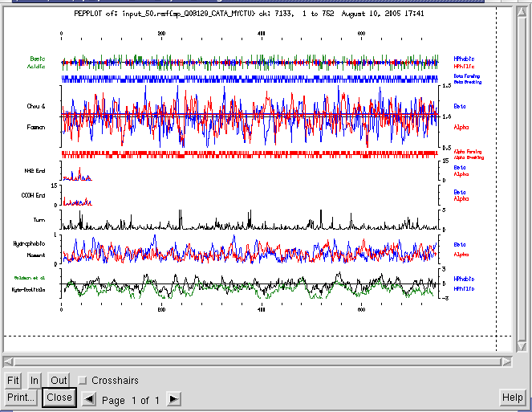
Task: Click the horizontal scrollbar track
Action: pyautogui.click(x=258, y=361)
